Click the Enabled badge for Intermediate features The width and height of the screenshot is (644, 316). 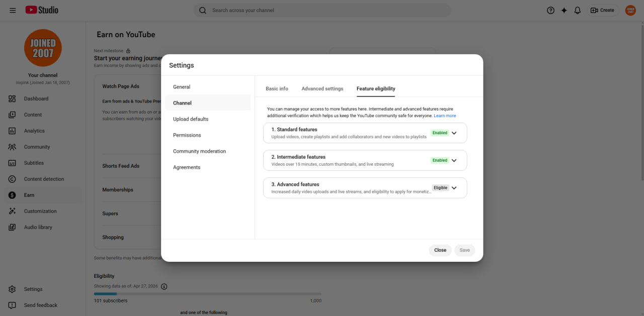[440, 160]
